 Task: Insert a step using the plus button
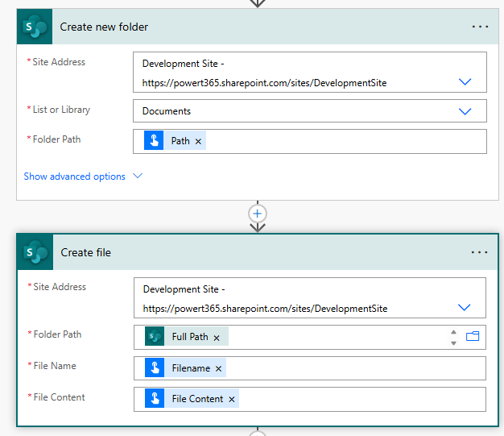pyautogui.click(x=258, y=214)
